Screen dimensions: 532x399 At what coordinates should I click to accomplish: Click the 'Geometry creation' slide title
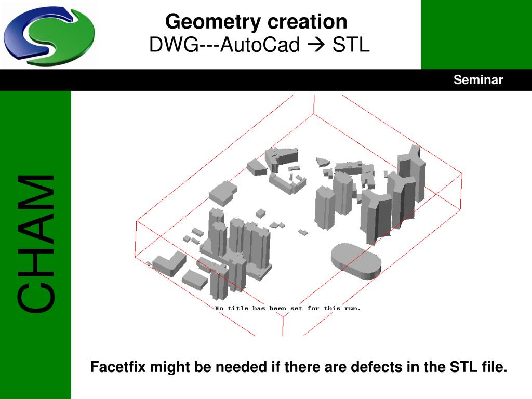[256, 22]
